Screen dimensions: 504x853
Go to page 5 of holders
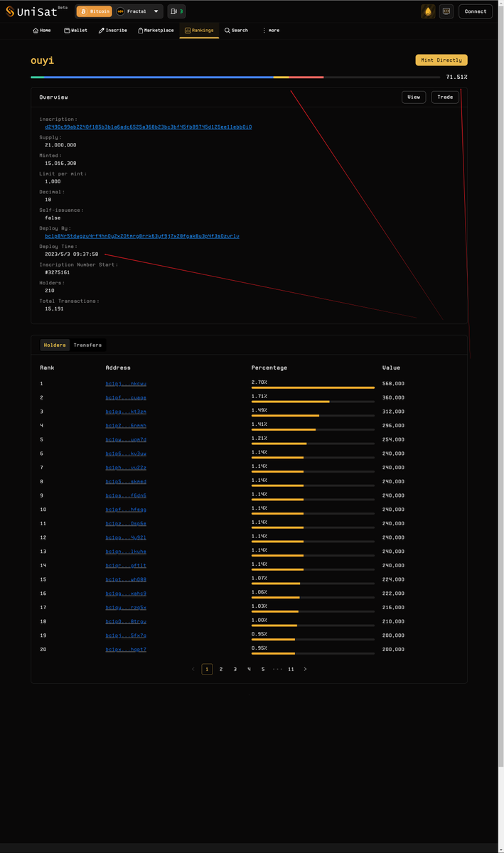point(263,669)
